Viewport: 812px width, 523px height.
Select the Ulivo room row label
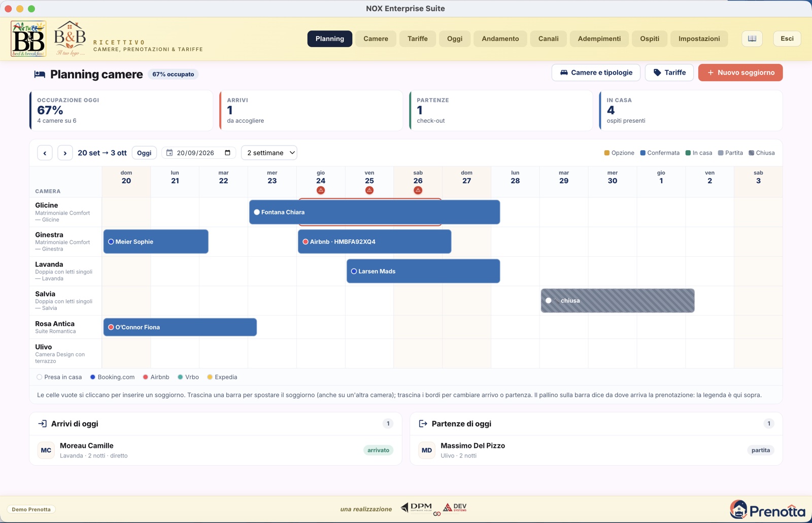pos(65,354)
